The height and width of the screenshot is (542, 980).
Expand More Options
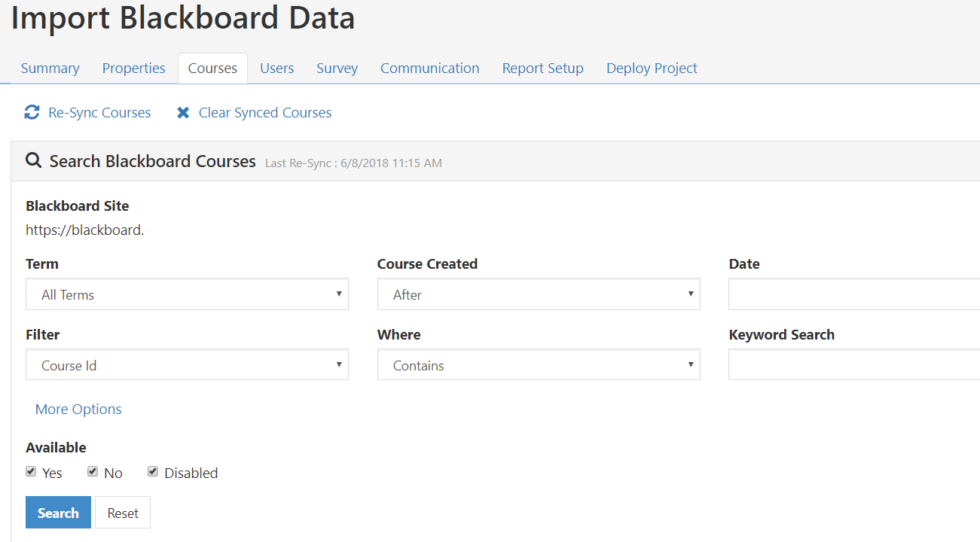(x=78, y=410)
